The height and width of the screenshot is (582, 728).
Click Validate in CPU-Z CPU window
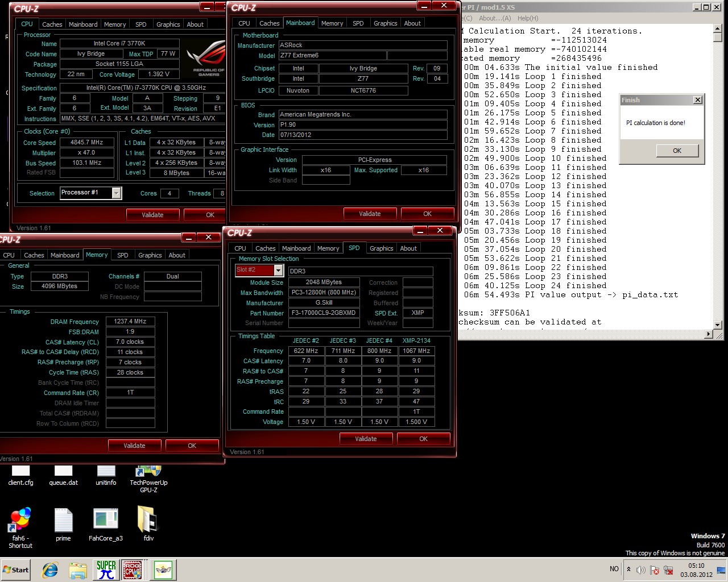(x=152, y=215)
